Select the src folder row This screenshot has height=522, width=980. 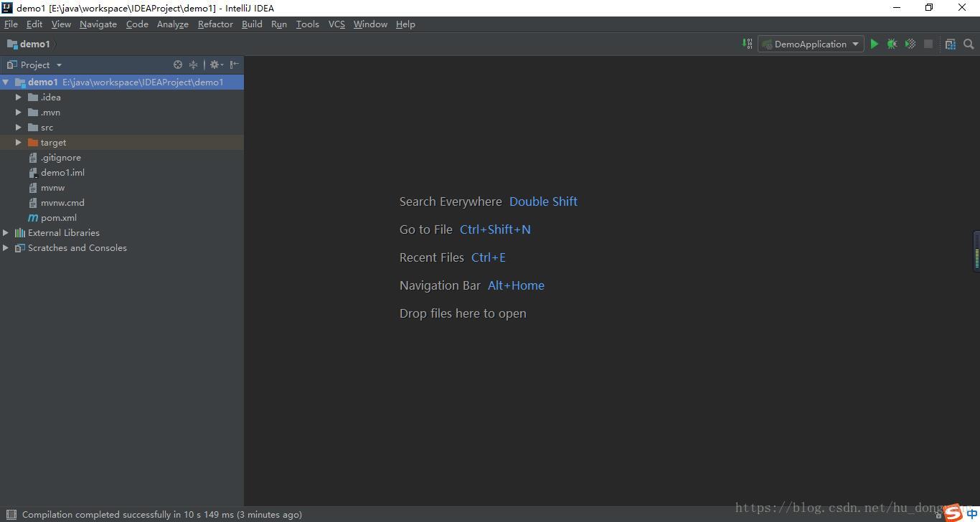(122, 127)
